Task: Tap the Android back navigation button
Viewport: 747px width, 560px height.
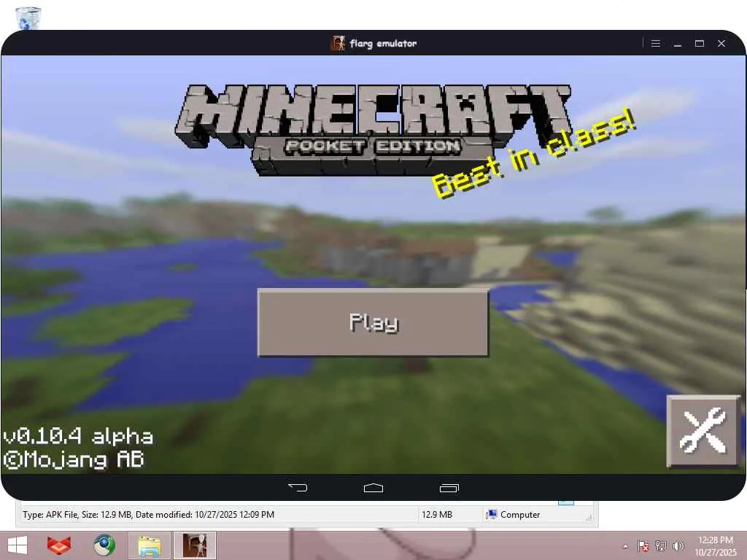Action: point(298,488)
